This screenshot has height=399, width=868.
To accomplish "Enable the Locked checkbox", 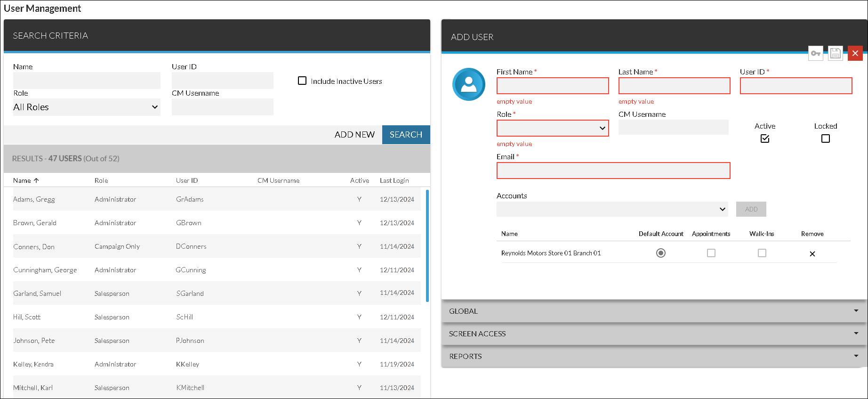I will tap(825, 138).
